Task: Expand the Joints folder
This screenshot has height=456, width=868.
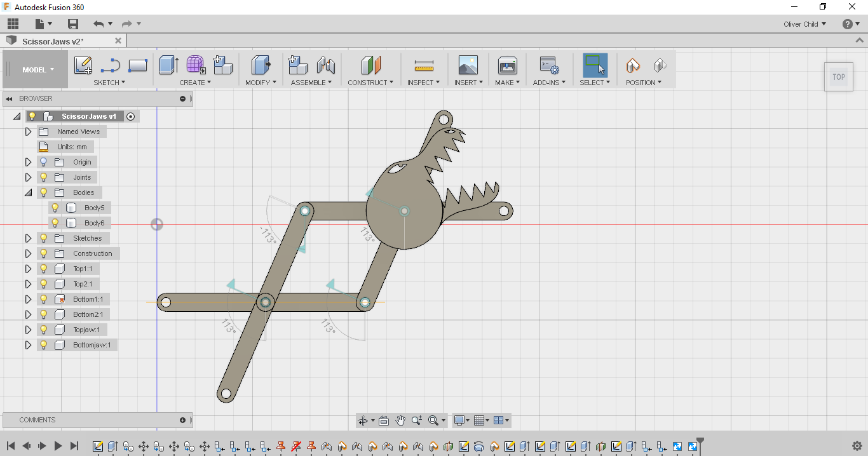Action: pyautogui.click(x=28, y=177)
